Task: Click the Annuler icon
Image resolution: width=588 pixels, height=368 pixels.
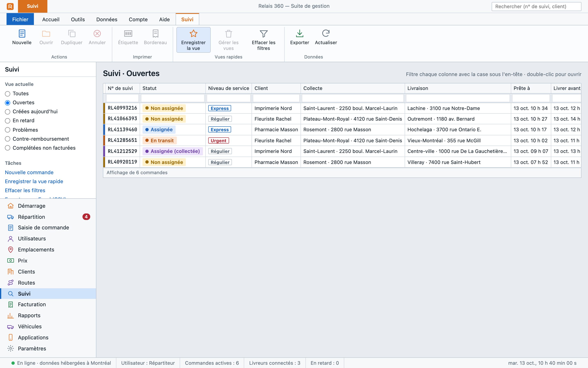Action: (97, 34)
